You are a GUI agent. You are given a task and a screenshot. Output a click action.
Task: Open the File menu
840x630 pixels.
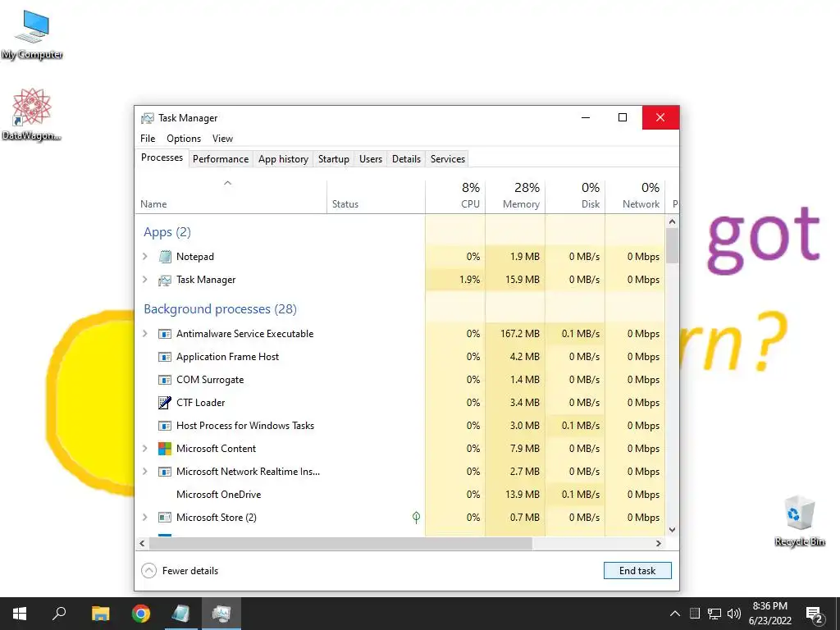pyautogui.click(x=148, y=138)
